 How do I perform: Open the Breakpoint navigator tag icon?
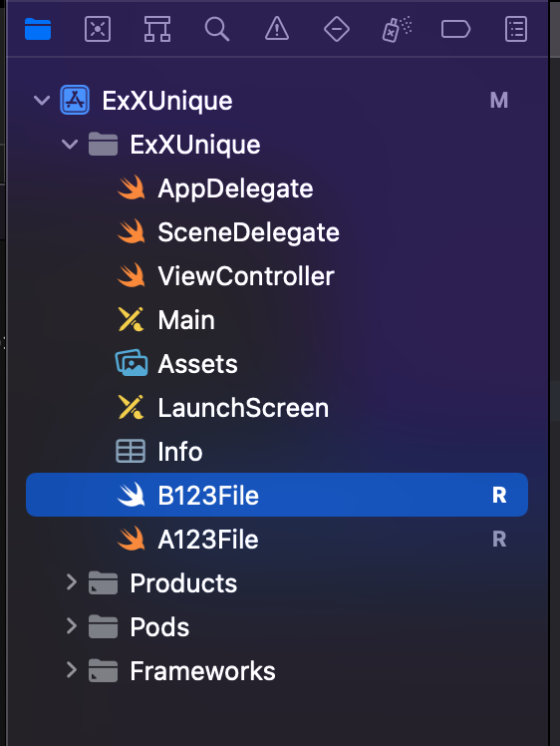click(456, 29)
